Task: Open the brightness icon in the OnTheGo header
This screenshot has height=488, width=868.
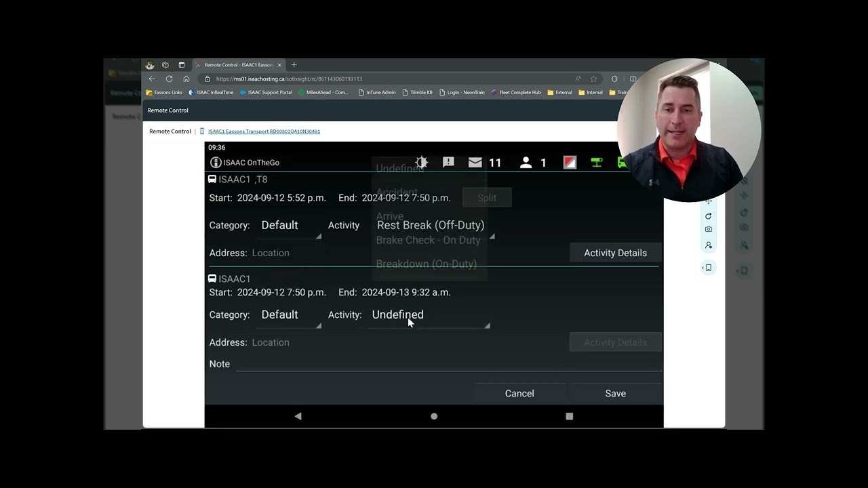Action: coord(422,163)
